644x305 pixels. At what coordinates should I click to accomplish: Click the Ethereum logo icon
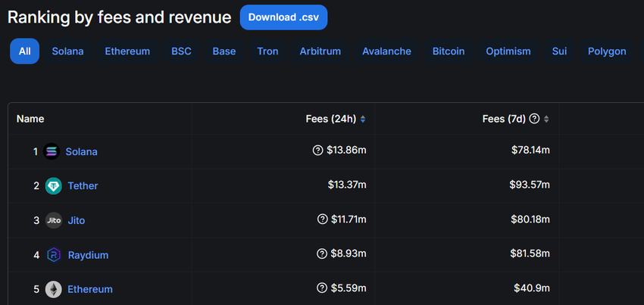pos(53,289)
